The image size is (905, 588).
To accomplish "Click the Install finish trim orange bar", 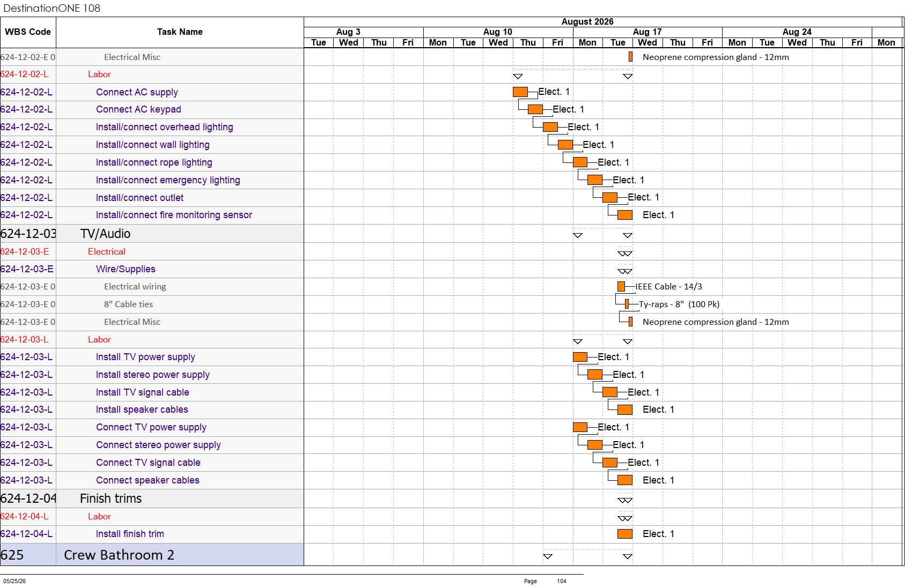I will pyautogui.click(x=625, y=534).
